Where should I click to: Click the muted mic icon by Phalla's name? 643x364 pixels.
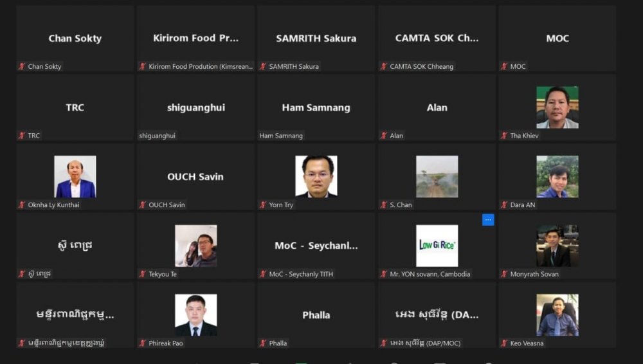pyautogui.click(x=263, y=343)
